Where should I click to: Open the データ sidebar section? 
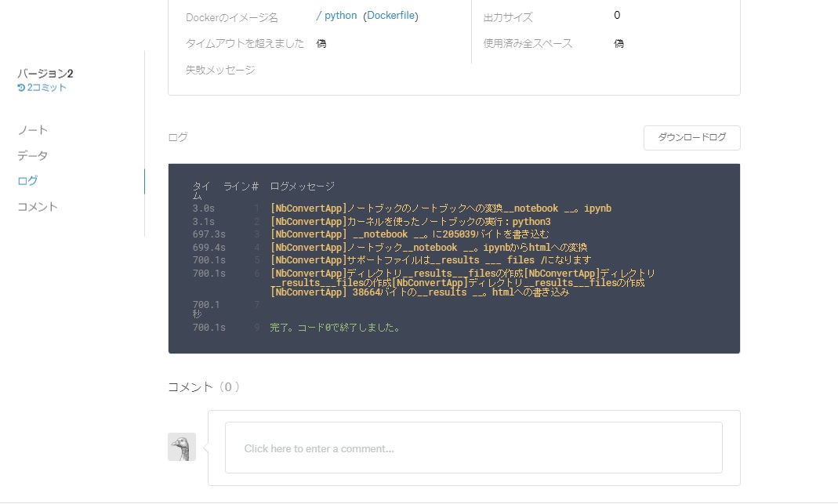(x=31, y=155)
